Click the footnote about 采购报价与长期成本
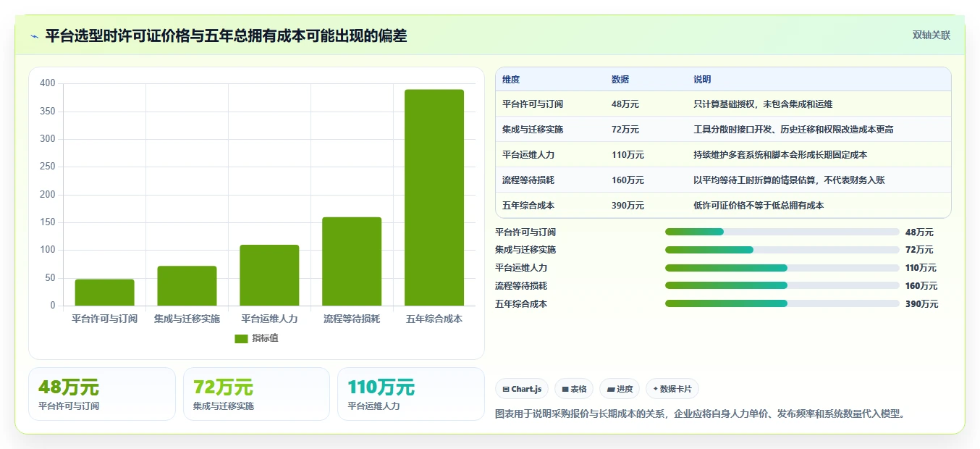 coord(701,414)
